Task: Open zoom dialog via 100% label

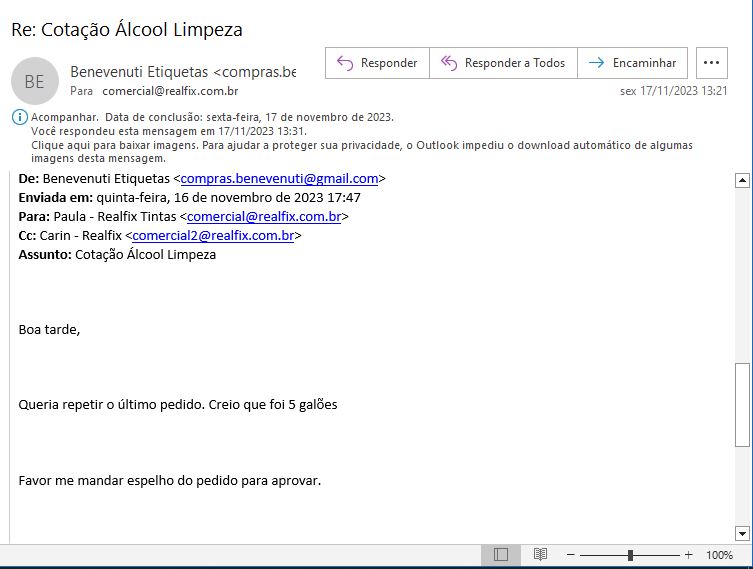Action: point(719,555)
